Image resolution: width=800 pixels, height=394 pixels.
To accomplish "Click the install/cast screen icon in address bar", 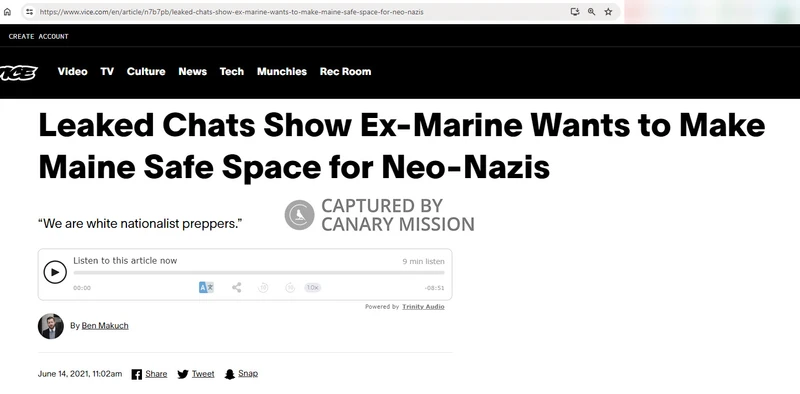I will tap(574, 12).
